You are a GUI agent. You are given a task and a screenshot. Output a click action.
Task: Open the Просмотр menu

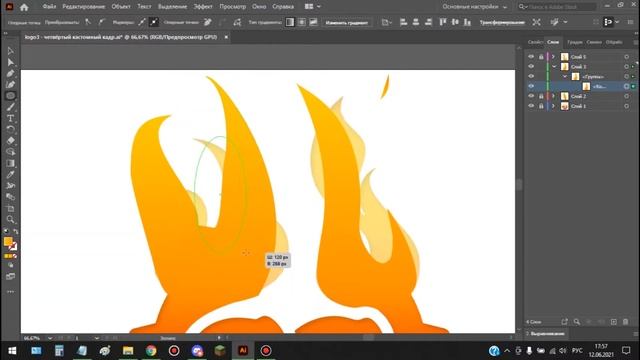coord(233,7)
